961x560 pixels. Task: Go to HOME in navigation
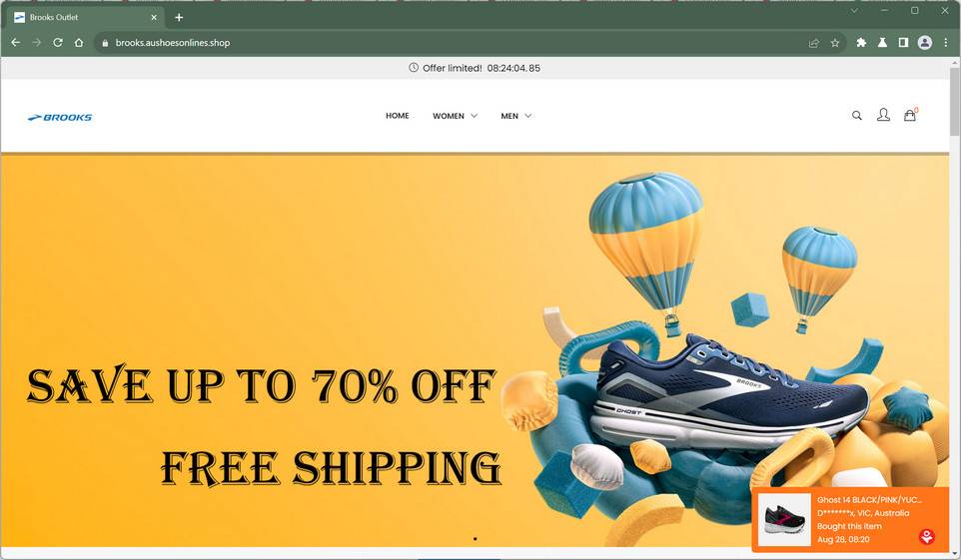tap(398, 115)
